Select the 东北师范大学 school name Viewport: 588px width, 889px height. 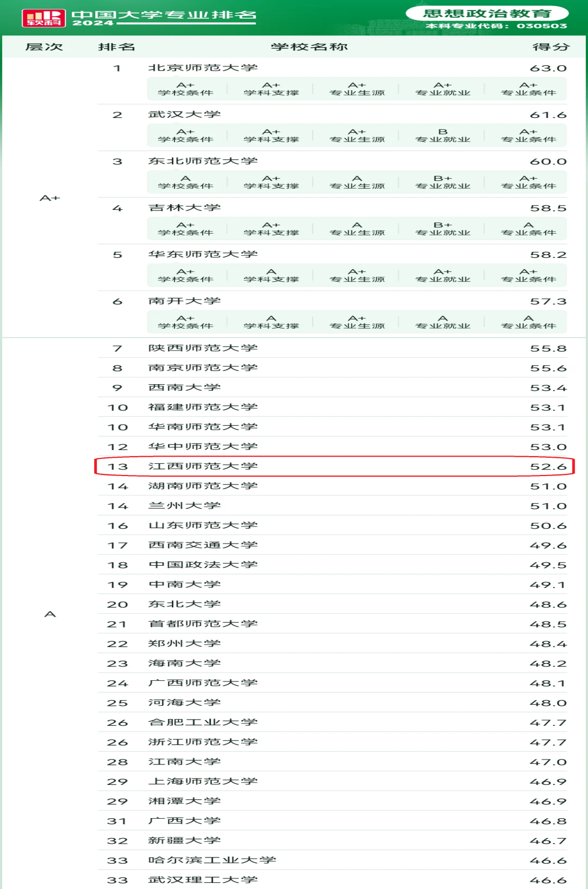click(203, 161)
